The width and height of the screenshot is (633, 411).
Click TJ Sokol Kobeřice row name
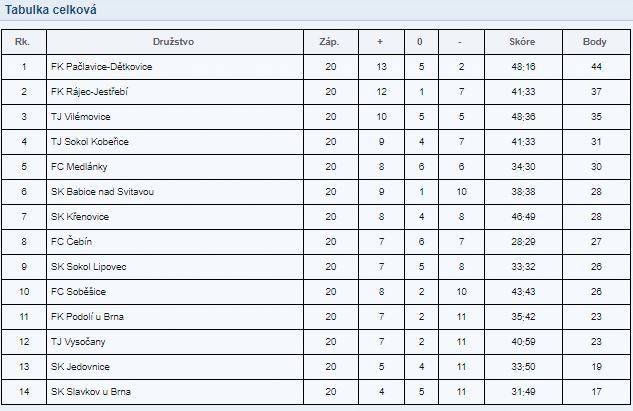[x=90, y=142]
